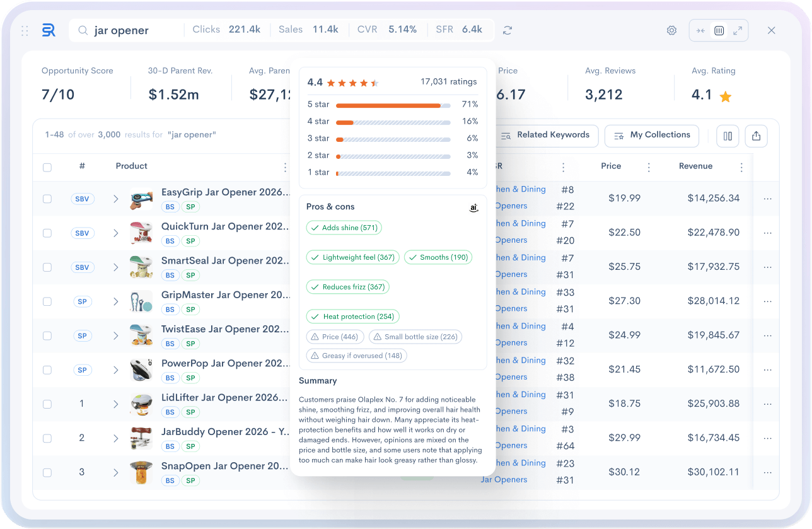This screenshot has width=812, height=529.
Task: Click the expand to fullscreen icon
Action: pos(738,30)
